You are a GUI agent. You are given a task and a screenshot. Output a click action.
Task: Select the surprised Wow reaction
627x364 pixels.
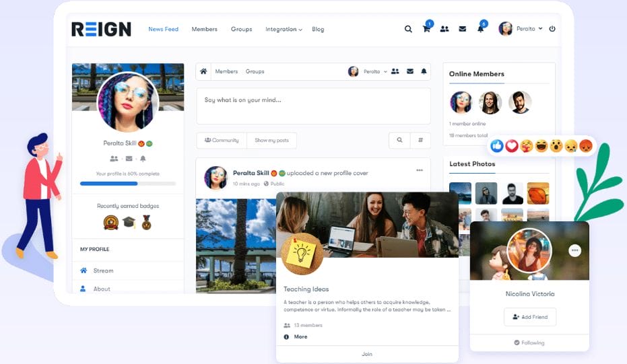tap(556, 146)
